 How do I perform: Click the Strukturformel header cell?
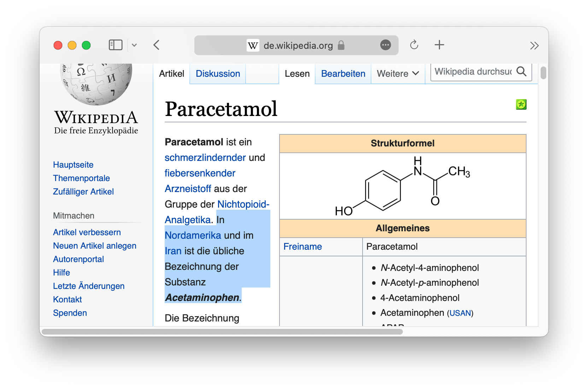click(402, 143)
